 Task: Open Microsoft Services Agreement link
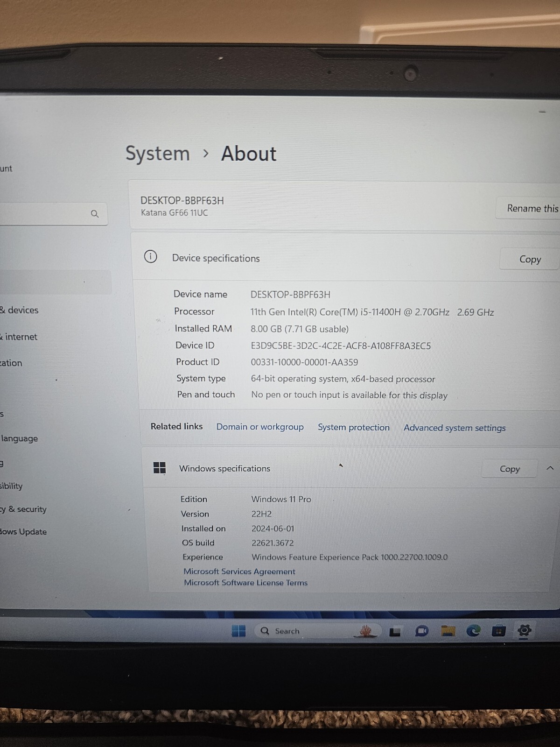[239, 571]
